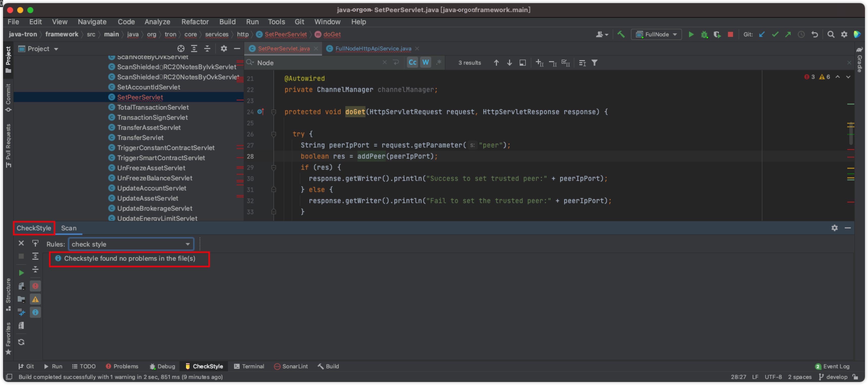Start debugging with the bug icon
Image resolution: width=868 pixels, height=385 pixels.
(704, 34)
